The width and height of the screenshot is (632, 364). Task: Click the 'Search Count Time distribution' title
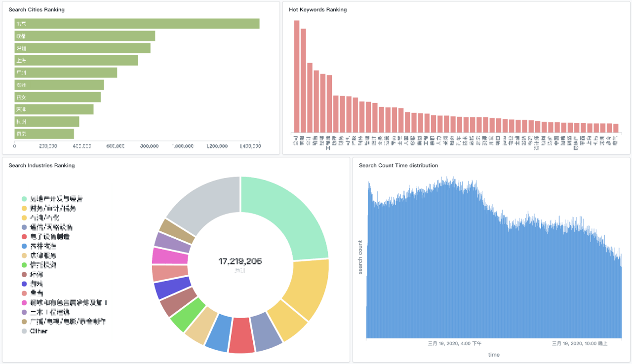[x=398, y=166]
